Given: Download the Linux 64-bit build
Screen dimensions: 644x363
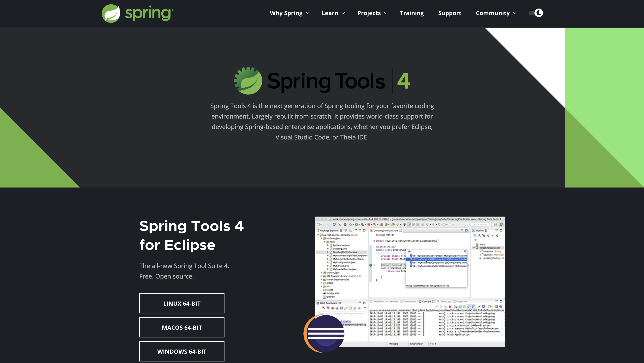Looking at the screenshot, I should (182, 303).
